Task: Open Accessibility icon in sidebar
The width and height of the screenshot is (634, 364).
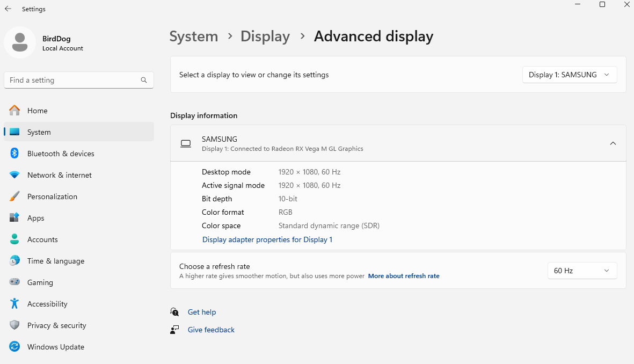Action: (14, 304)
